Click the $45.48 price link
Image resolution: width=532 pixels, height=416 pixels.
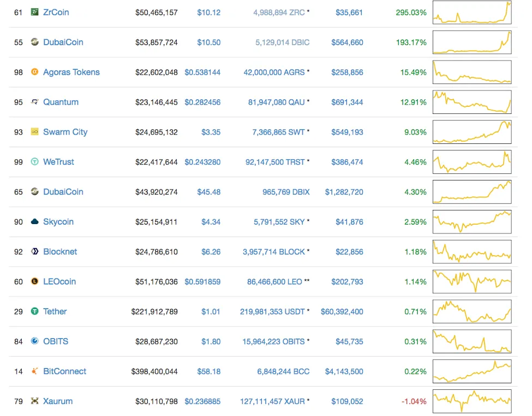click(208, 192)
